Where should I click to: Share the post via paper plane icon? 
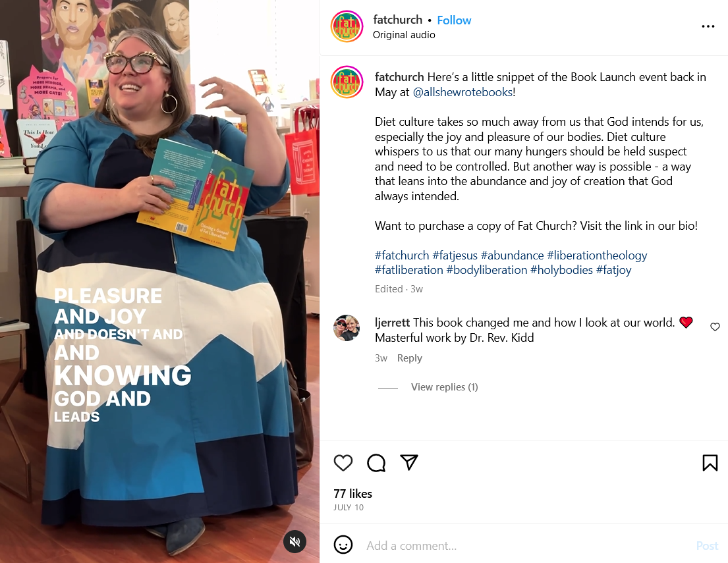(409, 462)
